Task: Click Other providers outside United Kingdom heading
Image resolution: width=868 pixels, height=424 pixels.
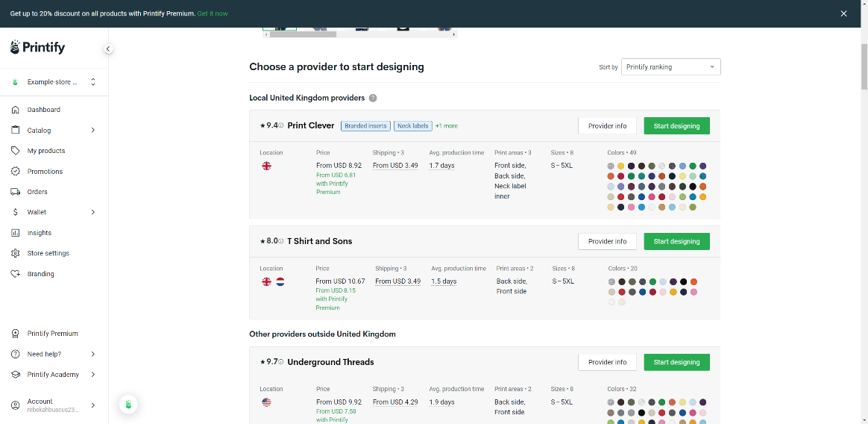Action: coord(322,334)
